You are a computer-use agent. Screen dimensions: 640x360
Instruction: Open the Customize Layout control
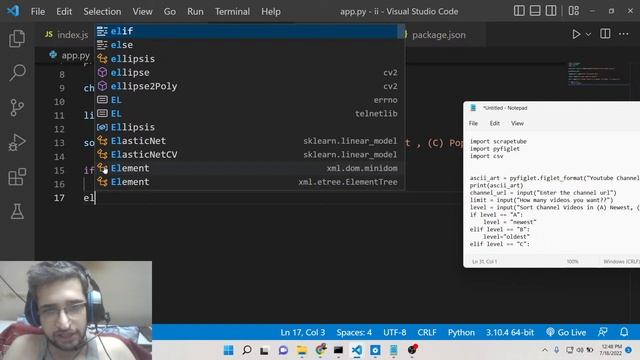[573, 11]
